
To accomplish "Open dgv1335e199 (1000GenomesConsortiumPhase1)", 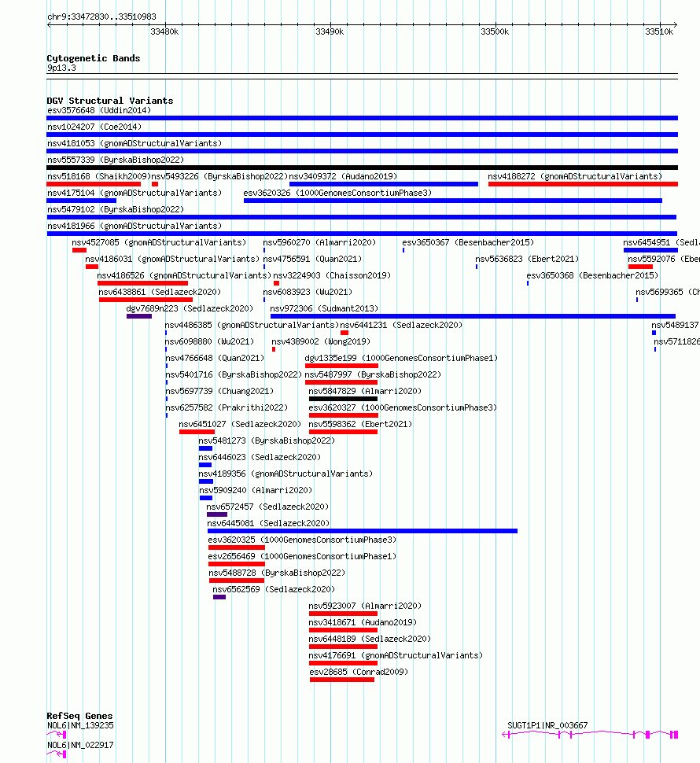I will pos(401,359).
